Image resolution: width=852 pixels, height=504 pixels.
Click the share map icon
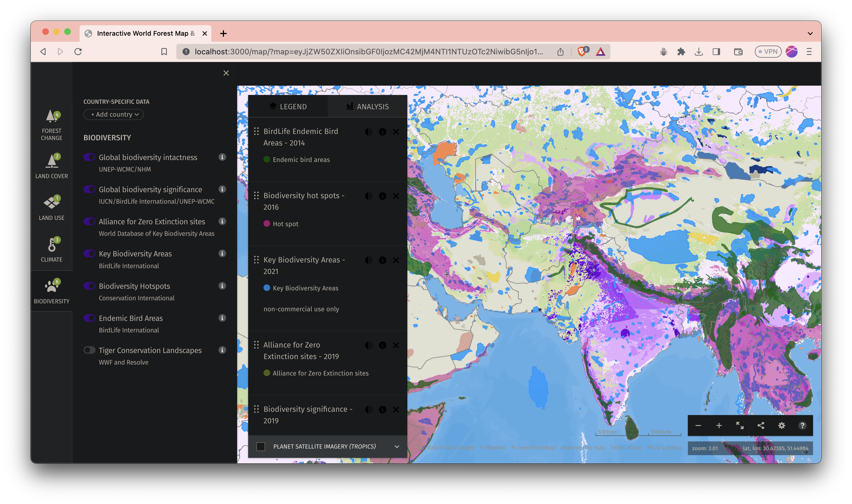pyautogui.click(x=761, y=425)
